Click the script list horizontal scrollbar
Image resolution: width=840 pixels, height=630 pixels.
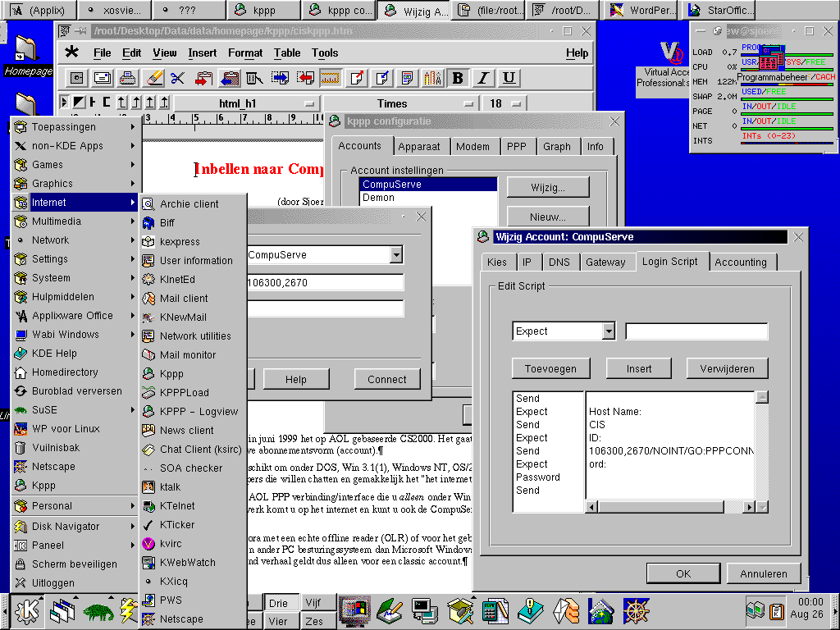[669, 507]
